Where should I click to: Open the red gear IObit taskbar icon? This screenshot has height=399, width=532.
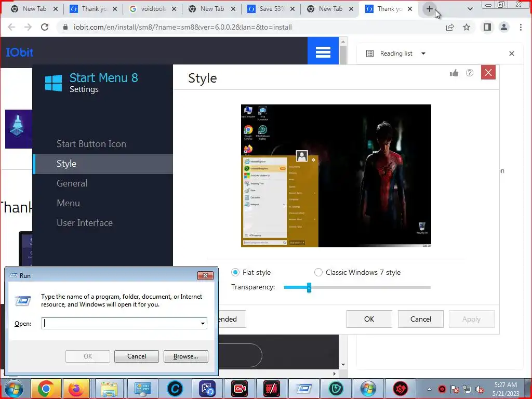pos(401,389)
